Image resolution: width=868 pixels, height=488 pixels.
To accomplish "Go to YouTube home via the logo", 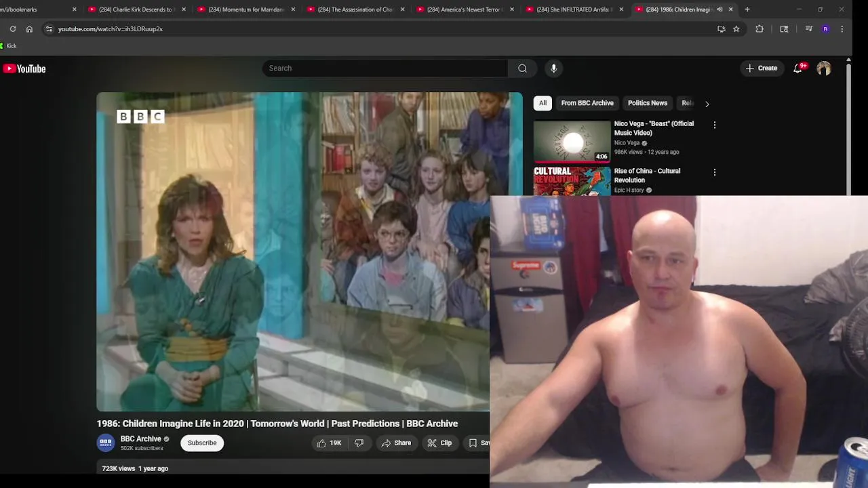I will 24,68.
